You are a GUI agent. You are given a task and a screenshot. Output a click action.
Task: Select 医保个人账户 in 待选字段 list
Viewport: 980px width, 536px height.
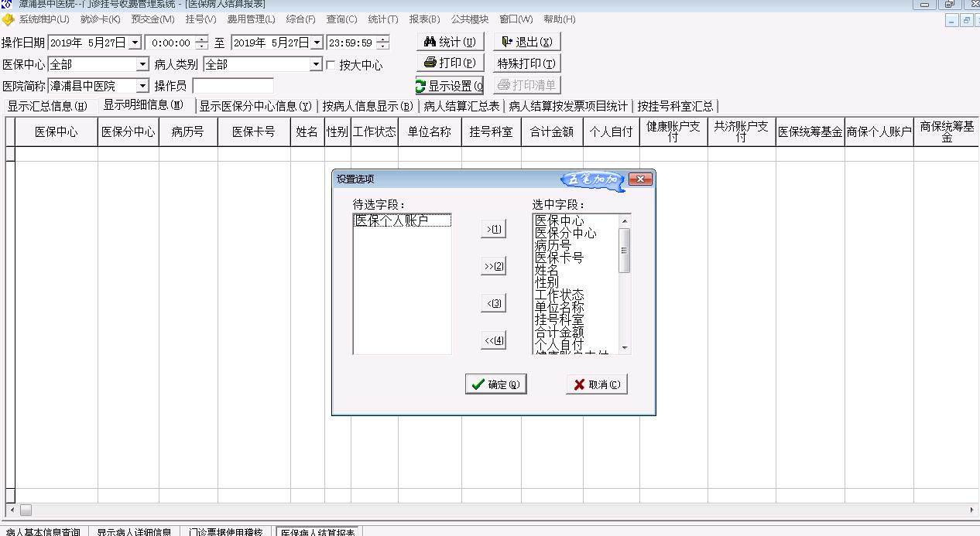(402, 220)
